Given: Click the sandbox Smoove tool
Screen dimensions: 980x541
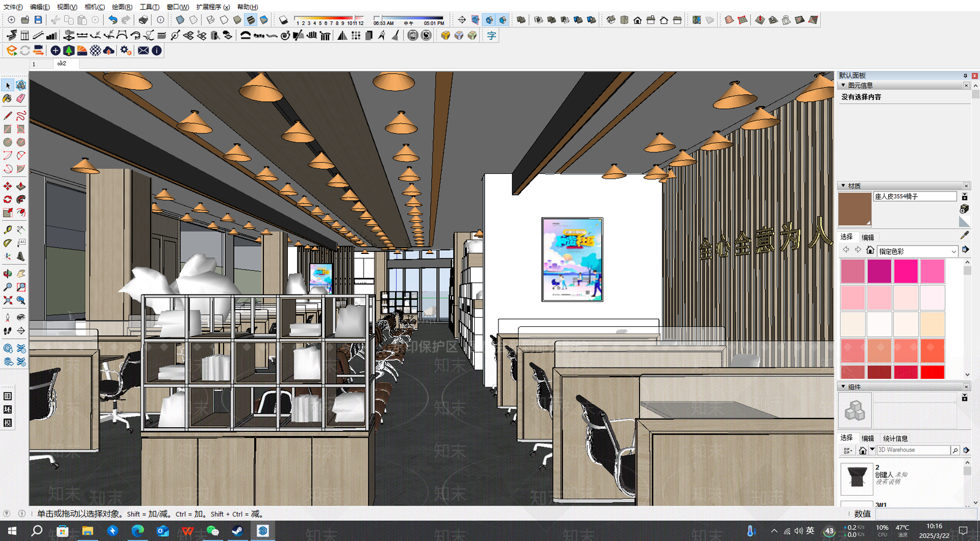Looking at the screenshot, I should tap(760, 20).
